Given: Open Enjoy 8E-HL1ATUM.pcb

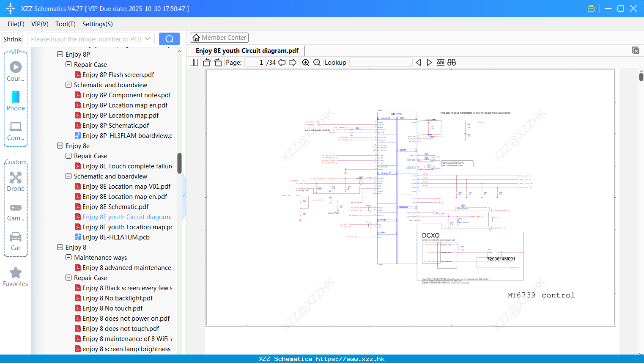Looking at the screenshot, I should pos(116,237).
